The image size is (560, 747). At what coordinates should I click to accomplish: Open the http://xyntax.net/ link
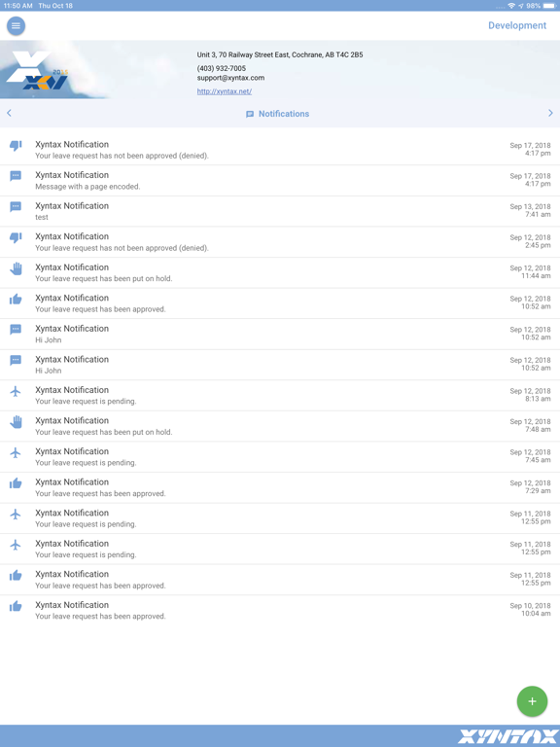pos(225,91)
